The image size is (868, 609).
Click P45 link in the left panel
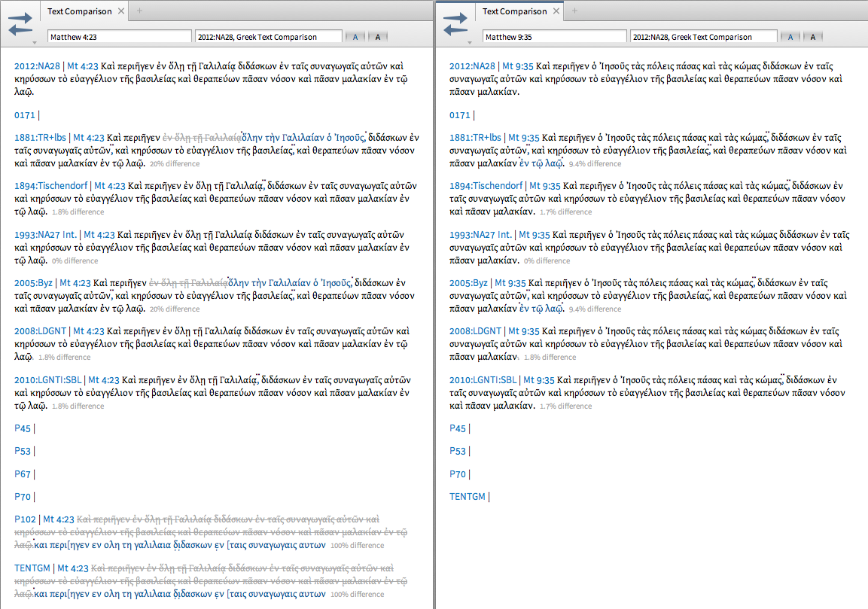point(23,428)
